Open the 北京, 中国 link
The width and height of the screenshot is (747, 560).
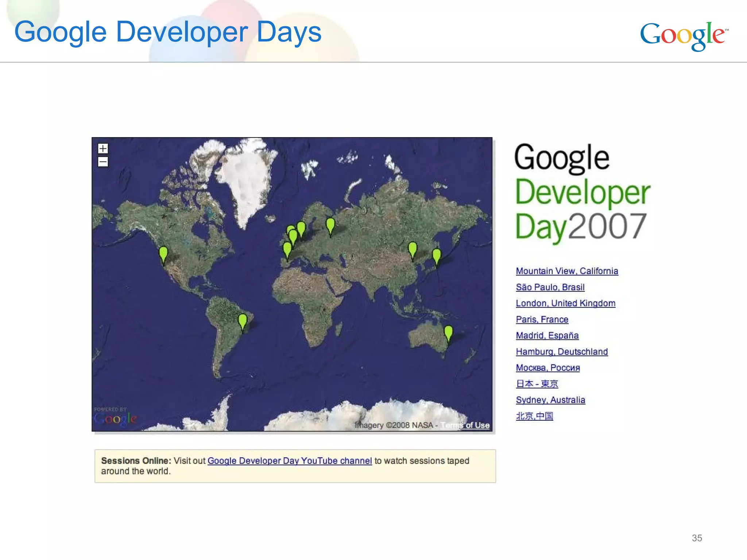pos(534,416)
